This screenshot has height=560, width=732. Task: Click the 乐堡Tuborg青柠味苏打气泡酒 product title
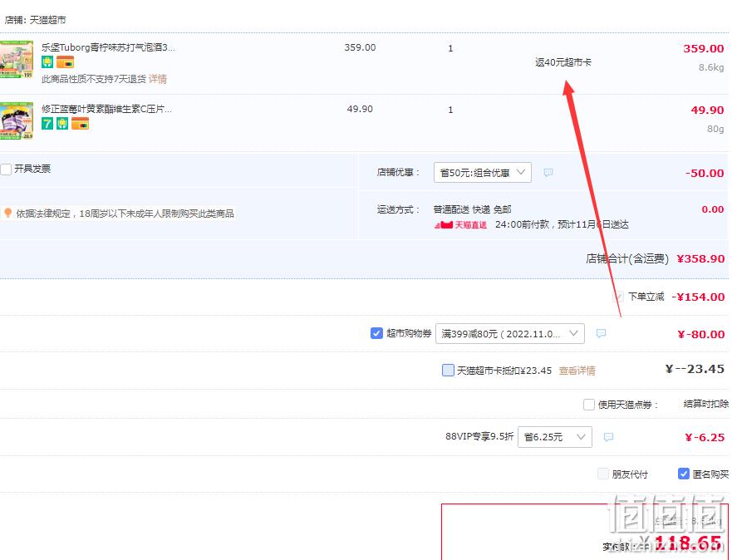pos(108,47)
